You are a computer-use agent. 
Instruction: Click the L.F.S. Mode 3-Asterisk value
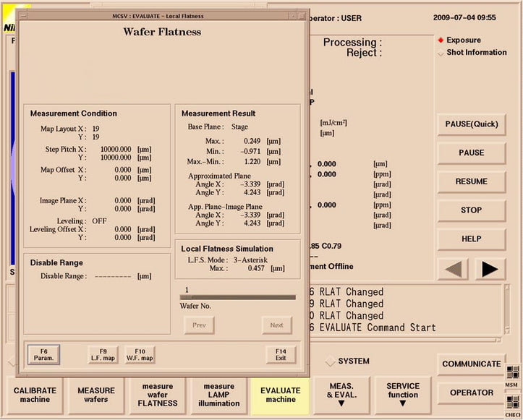[x=250, y=260]
